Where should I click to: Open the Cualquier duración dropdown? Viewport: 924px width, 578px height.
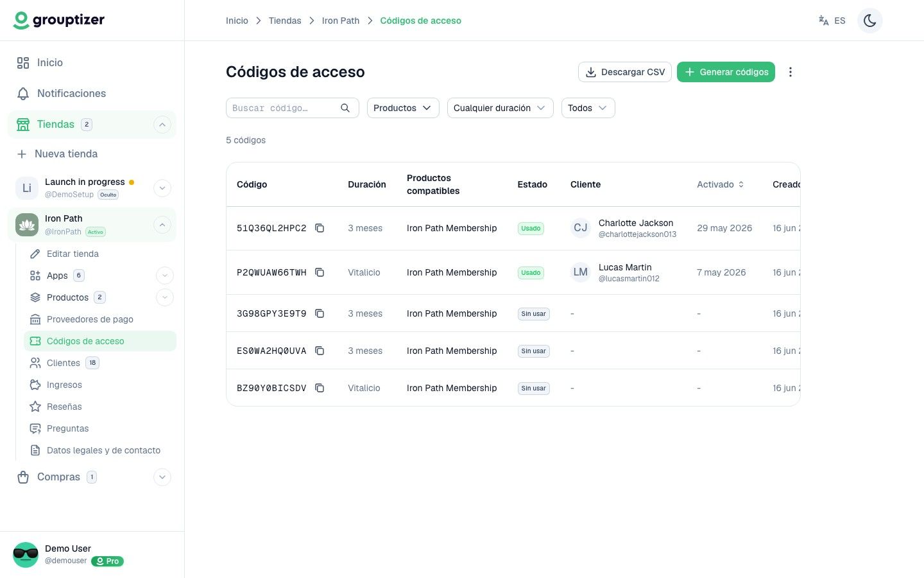[x=500, y=108]
